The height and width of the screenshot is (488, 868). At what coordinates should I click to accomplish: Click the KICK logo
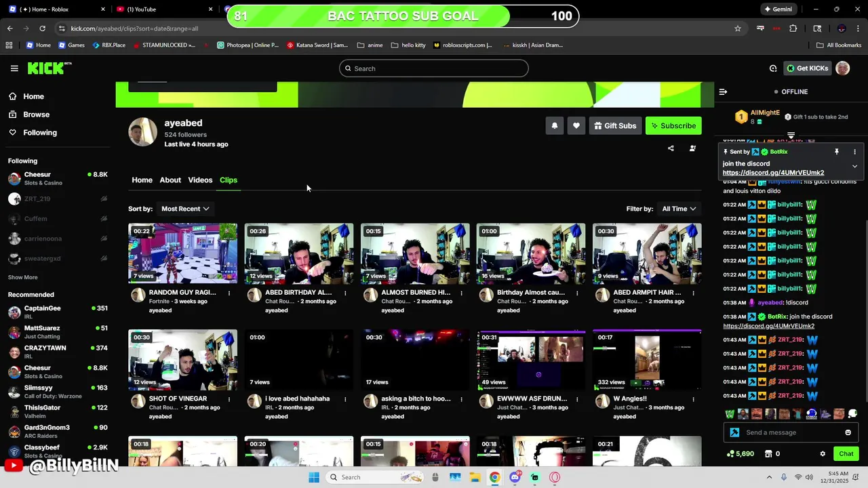49,68
